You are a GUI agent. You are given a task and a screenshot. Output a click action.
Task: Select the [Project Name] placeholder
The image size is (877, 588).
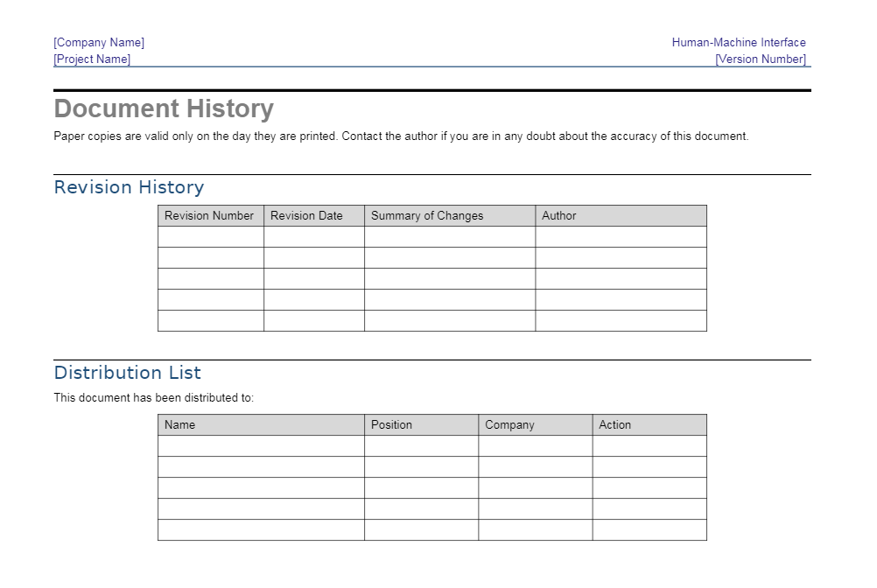(91, 59)
